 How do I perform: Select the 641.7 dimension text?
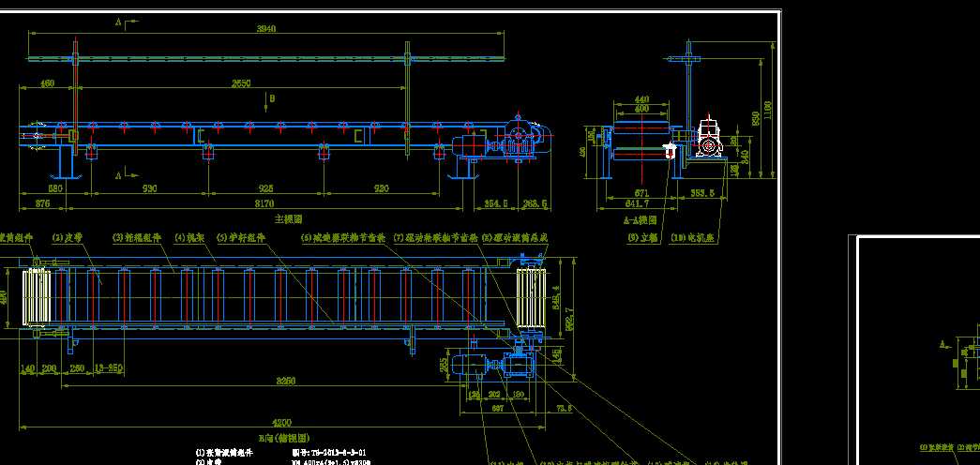tap(637, 203)
